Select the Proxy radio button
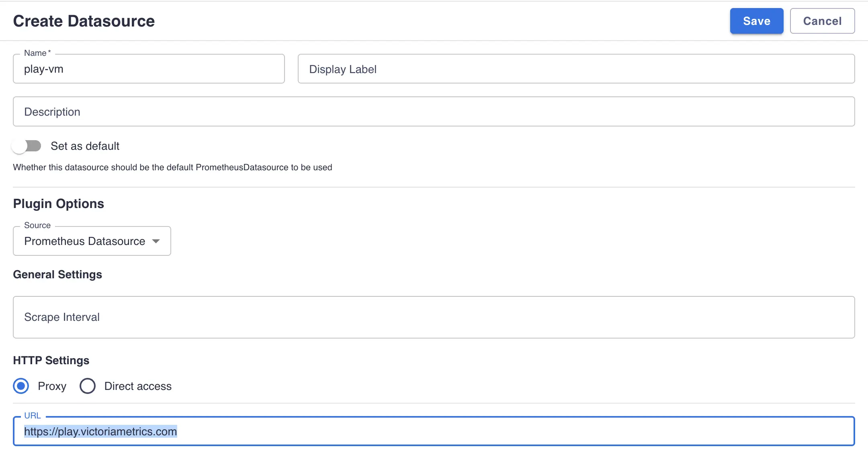 [21, 386]
